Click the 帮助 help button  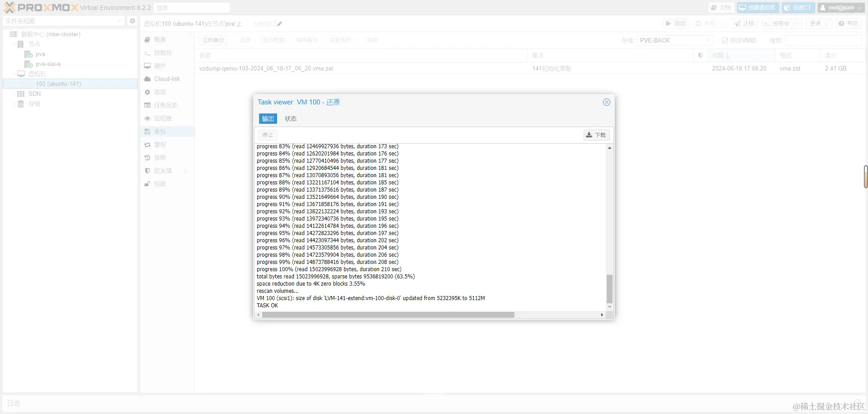point(848,24)
